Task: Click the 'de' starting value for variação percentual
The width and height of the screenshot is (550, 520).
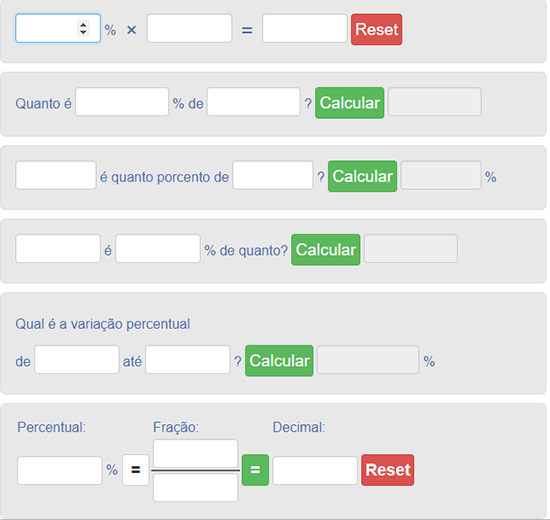Action: [77, 360]
